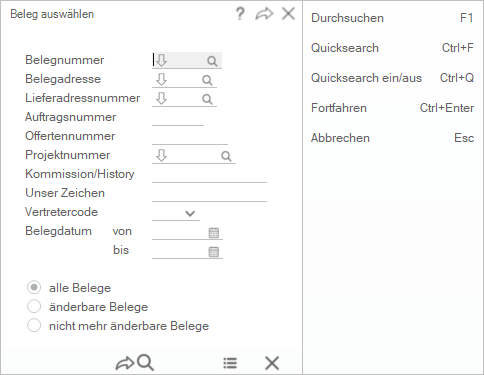484x375 pixels.
Task: Click the Kommission/History input field
Action: [209, 175]
